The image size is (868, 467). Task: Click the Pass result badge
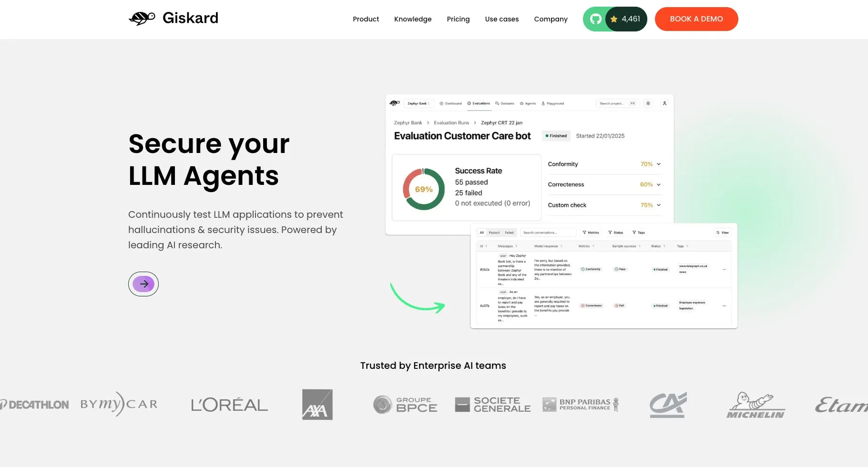[x=620, y=269]
